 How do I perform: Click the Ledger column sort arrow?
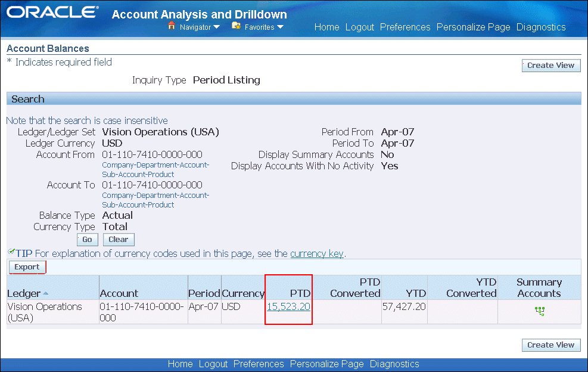click(x=45, y=293)
